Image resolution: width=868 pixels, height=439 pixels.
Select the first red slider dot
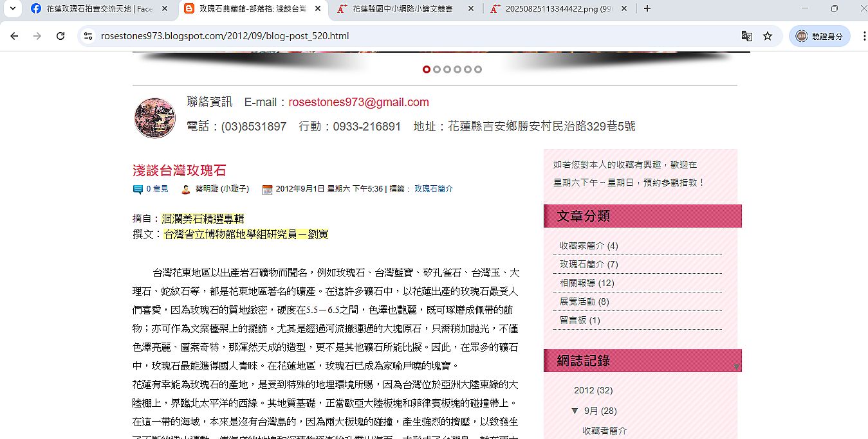point(427,69)
